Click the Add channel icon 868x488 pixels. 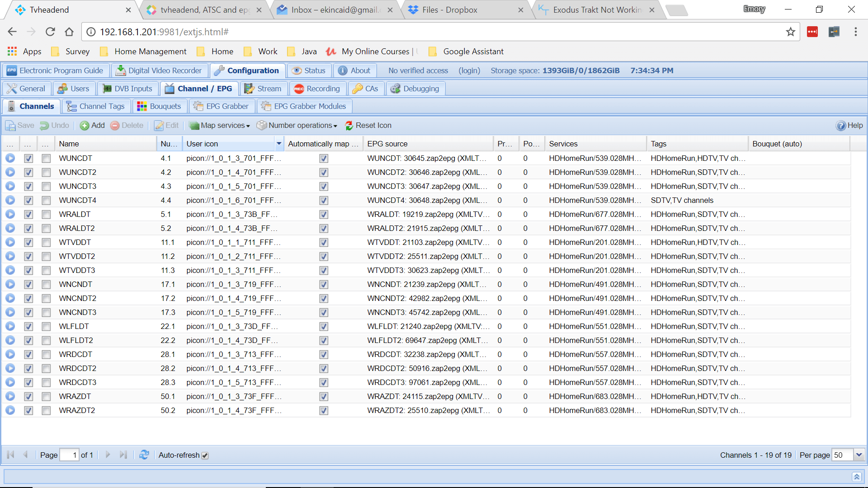[x=85, y=126]
